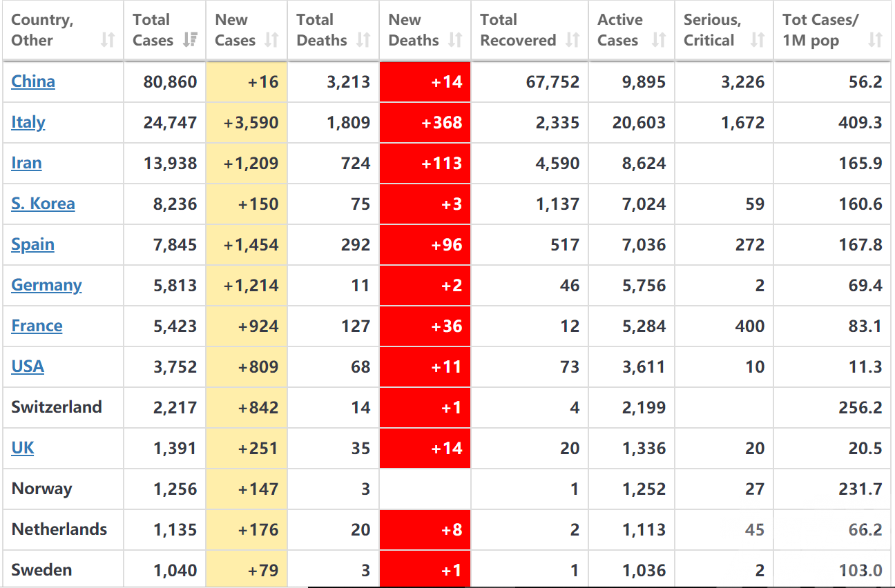895x588 pixels.
Task: Click S. Korea's total recovered 1,137
Action: [x=558, y=204]
